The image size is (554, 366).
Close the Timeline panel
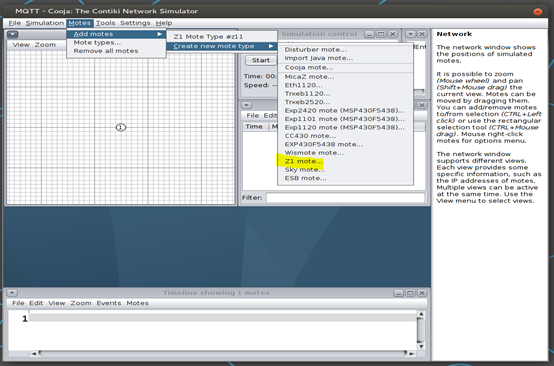422,293
